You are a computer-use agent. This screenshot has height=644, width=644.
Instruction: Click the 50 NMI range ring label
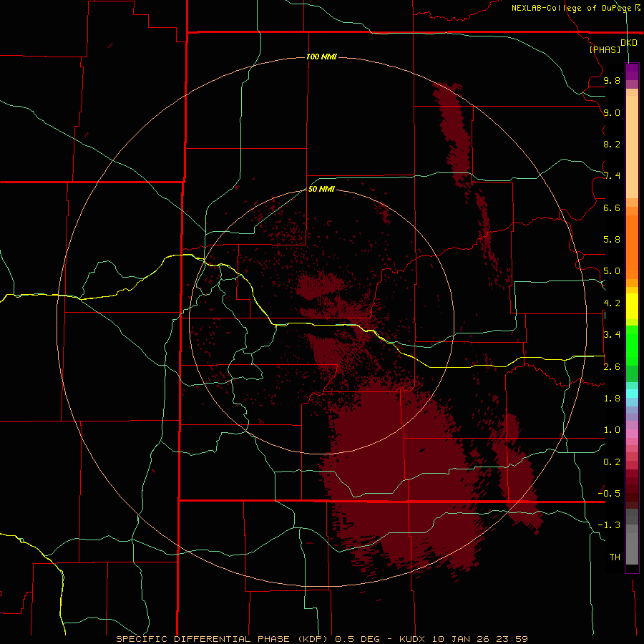[x=321, y=189]
